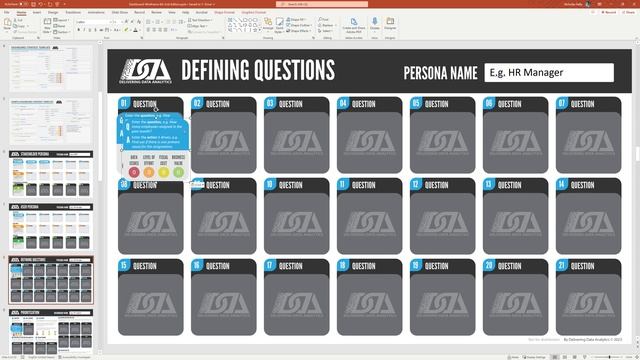Open the Shape Effects dropdown

click(x=299, y=31)
